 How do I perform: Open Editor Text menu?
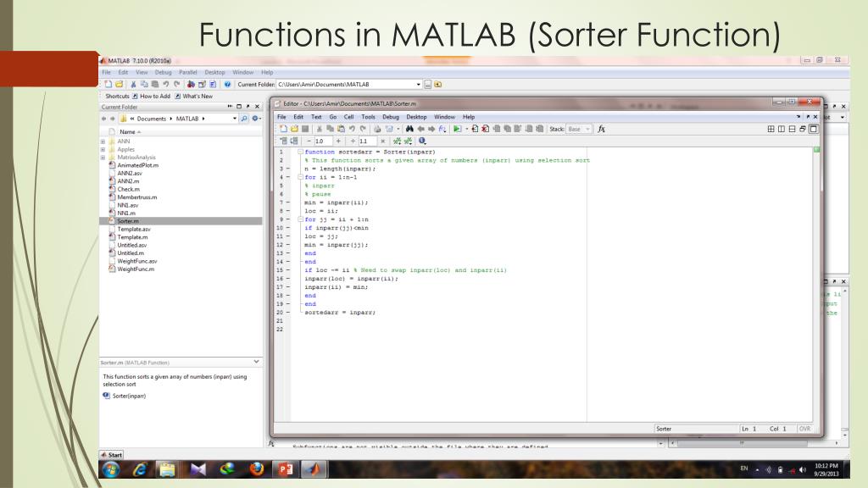[316, 117]
